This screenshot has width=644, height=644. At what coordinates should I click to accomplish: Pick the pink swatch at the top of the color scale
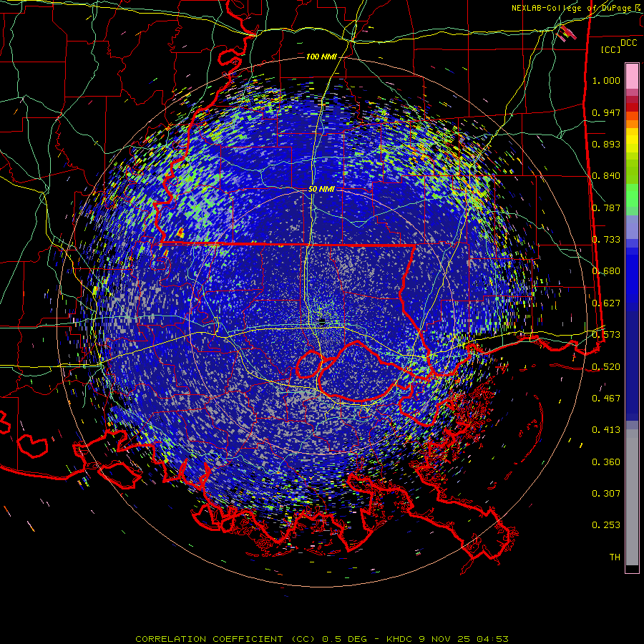pyautogui.click(x=632, y=76)
